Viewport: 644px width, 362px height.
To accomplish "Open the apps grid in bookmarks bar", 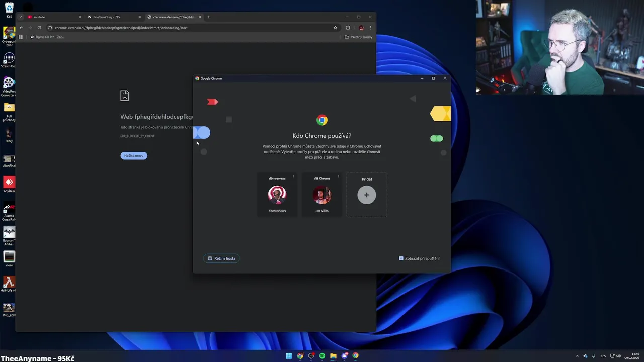I will [x=21, y=37].
